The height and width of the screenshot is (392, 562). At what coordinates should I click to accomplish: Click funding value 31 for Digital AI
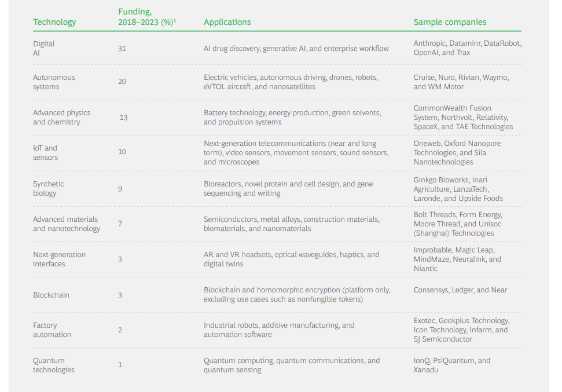(122, 49)
